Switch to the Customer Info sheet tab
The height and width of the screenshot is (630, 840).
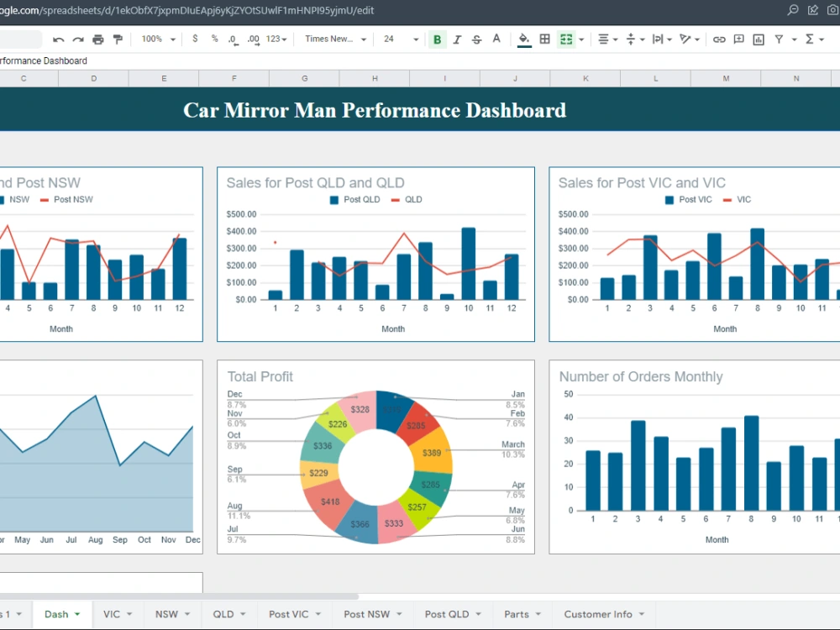click(597, 614)
